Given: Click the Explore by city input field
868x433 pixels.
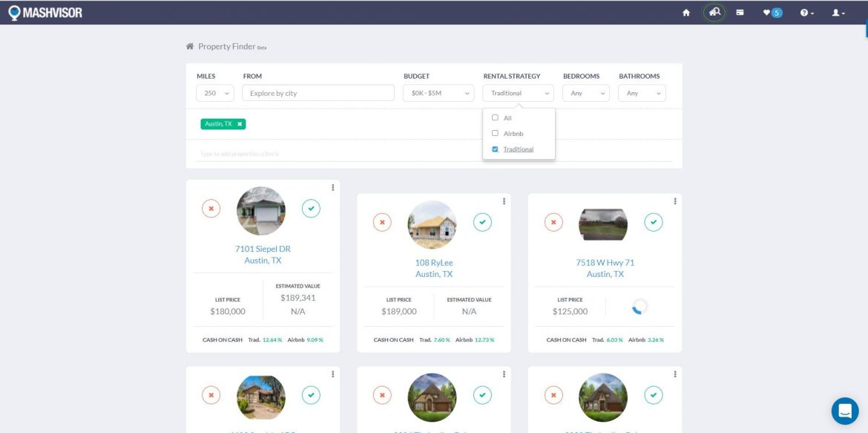Looking at the screenshot, I should point(318,92).
